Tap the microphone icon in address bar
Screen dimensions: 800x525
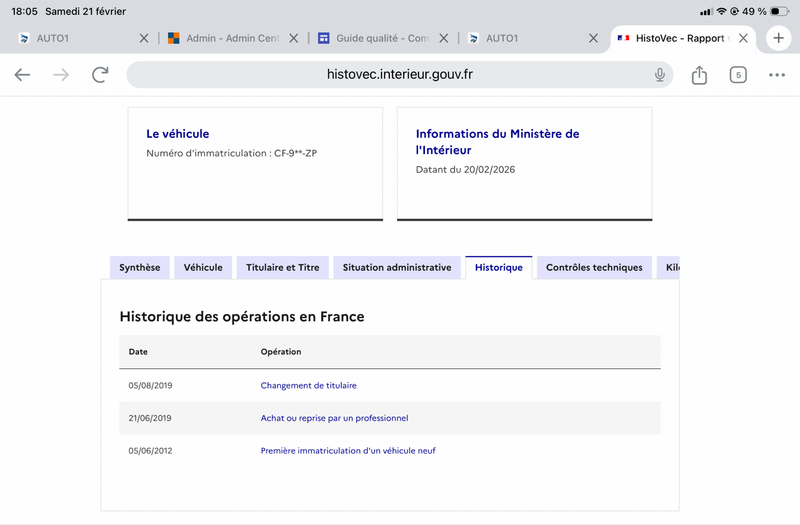pos(660,75)
